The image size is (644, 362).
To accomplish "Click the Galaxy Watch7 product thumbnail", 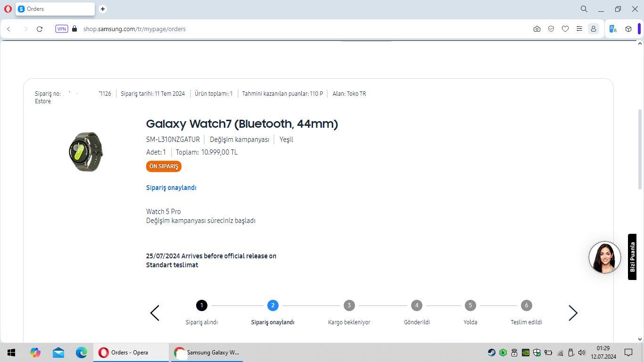I will pos(86,152).
